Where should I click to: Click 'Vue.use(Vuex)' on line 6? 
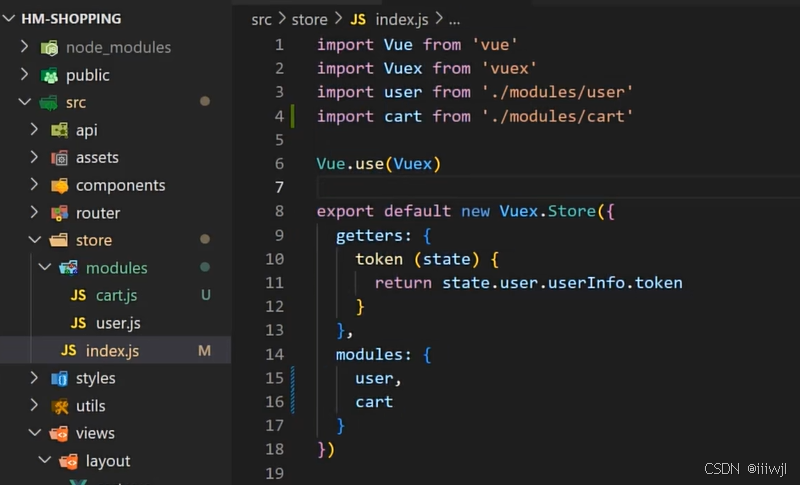[x=379, y=164]
